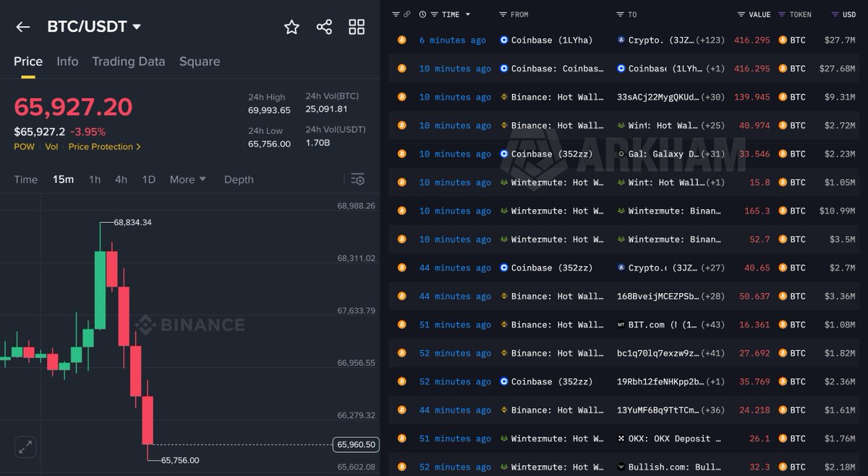
Task: Toggle the leftmost filter in transfers header
Action: 396,14
